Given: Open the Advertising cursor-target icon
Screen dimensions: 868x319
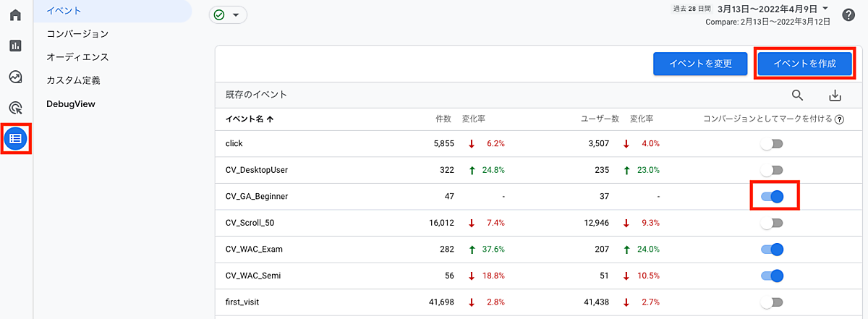Looking at the screenshot, I should coord(15,108).
